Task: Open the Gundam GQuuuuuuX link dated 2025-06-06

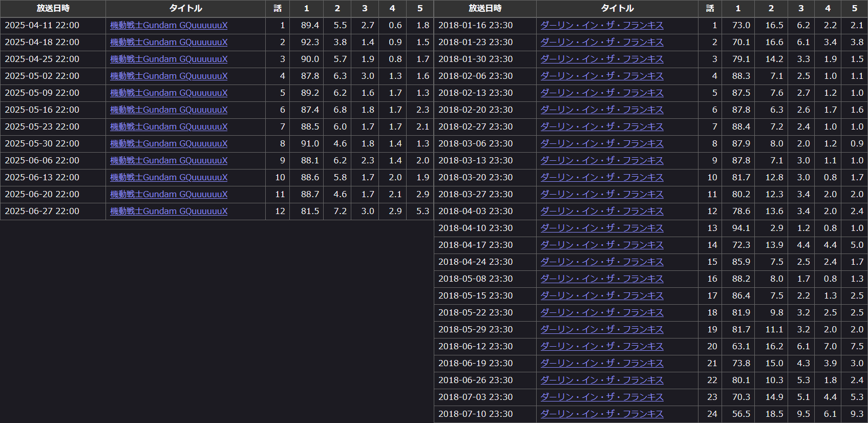Action: [x=168, y=160]
